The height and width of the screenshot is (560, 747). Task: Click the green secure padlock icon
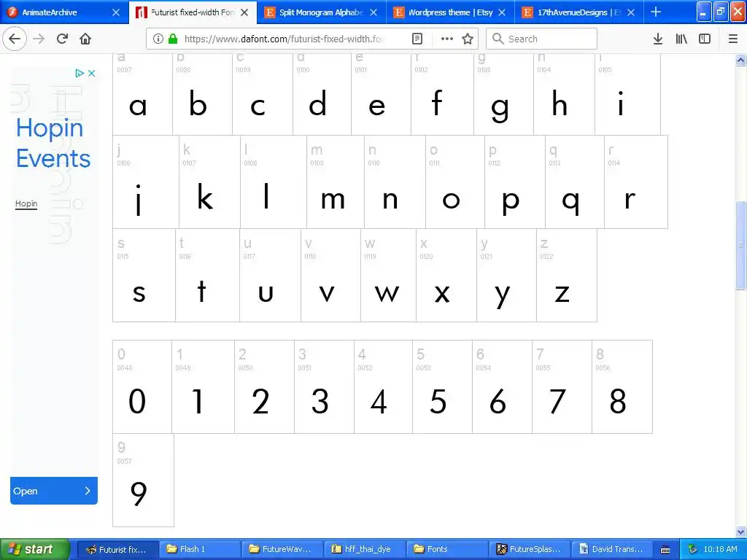[172, 39]
